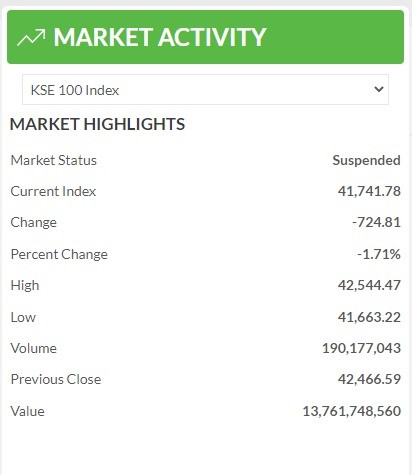412x475 pixels.
Task: Click the MARKET ACTIVITY header title
Action: coord(160,37)
